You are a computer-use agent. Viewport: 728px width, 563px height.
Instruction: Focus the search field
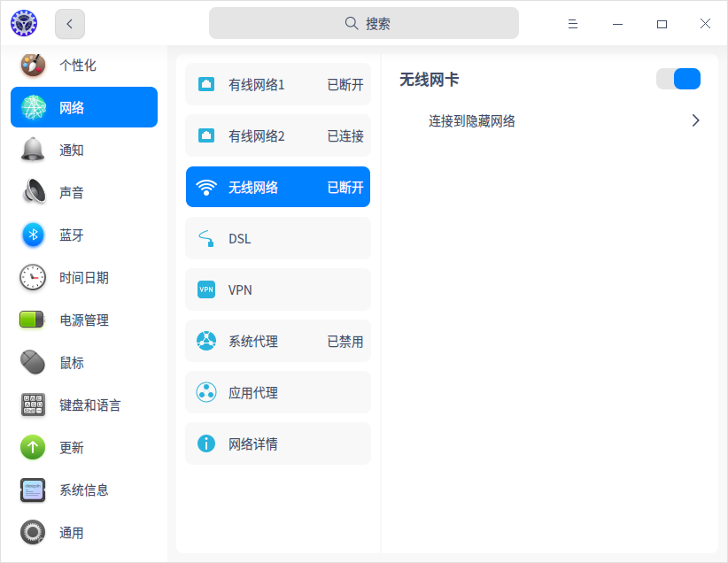[363, 23]
